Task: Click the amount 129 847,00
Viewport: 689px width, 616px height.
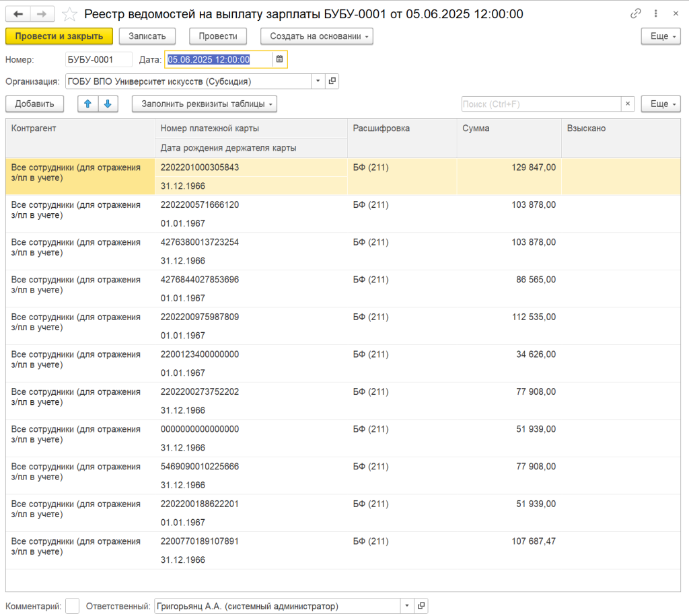Action: tap(534, 167)
